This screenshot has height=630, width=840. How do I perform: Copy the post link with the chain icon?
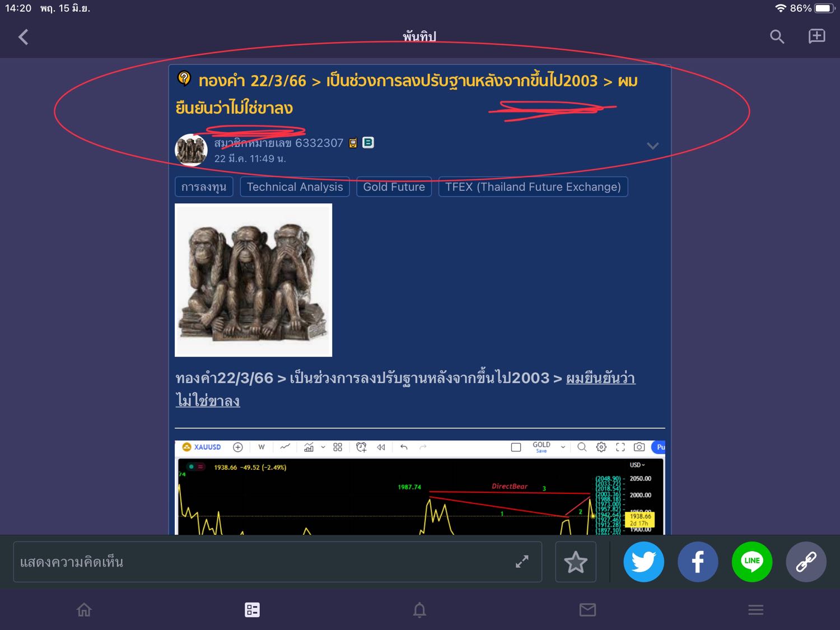[x=806, y=562]
